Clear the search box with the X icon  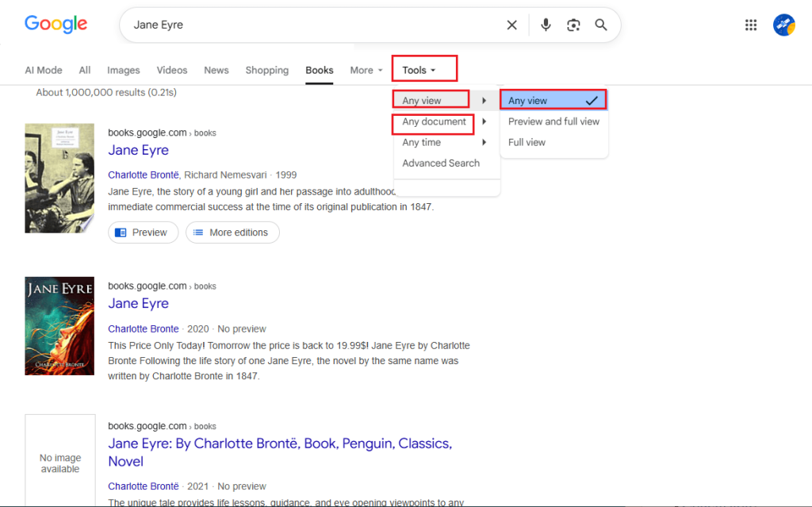[x=511, y=25]
